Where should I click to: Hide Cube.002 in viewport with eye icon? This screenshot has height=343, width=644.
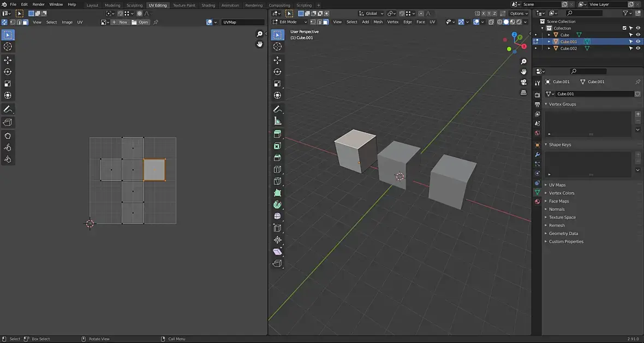[638, 48]
